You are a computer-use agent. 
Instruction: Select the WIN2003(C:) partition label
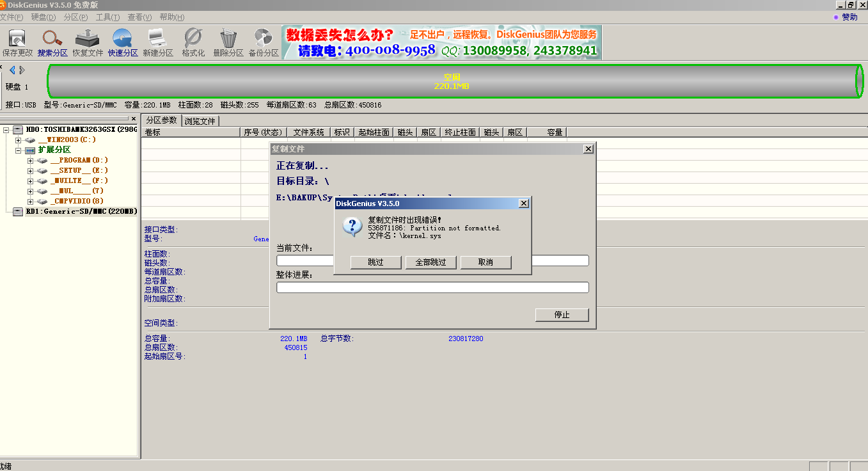coord(67,140)
